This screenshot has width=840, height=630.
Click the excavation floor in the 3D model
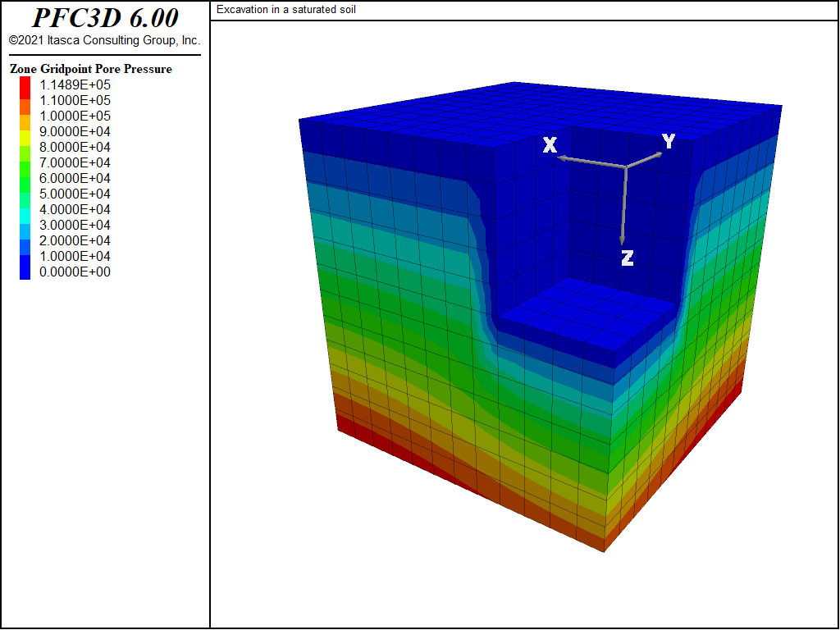tap(587, 313)
